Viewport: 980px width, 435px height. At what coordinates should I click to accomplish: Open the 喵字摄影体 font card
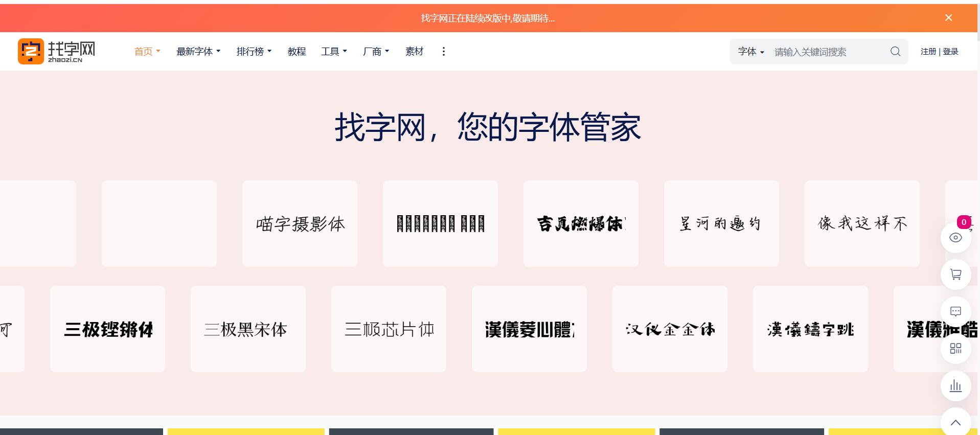(300, 223)
